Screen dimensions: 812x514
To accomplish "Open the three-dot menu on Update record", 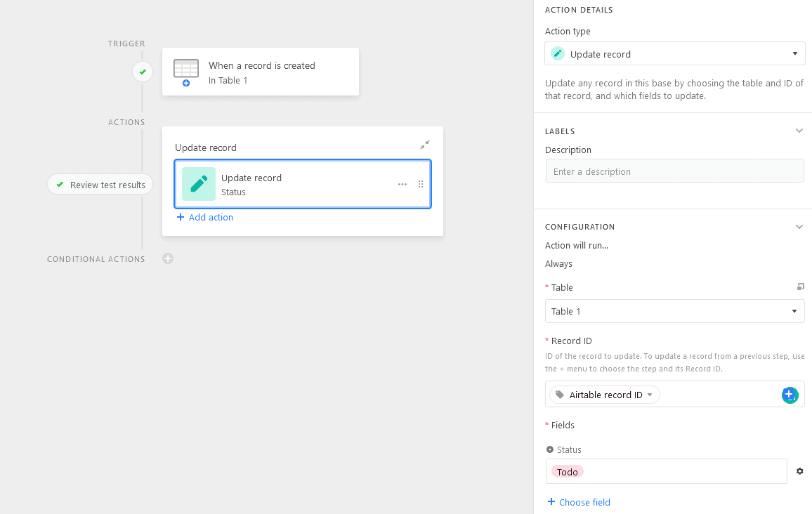I will click(x=402, y=184).
